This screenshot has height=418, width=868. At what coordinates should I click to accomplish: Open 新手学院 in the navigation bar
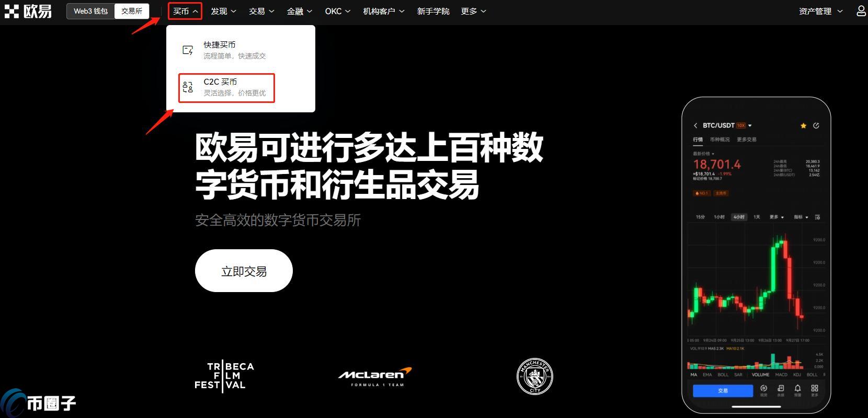pos(433,11)
